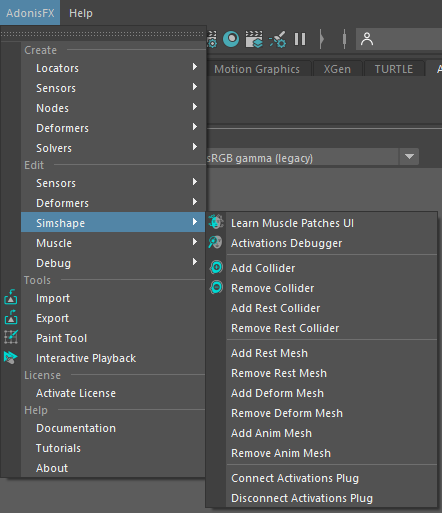
Task: Start Interactive Playback from menu
Action: pos(113,358)
